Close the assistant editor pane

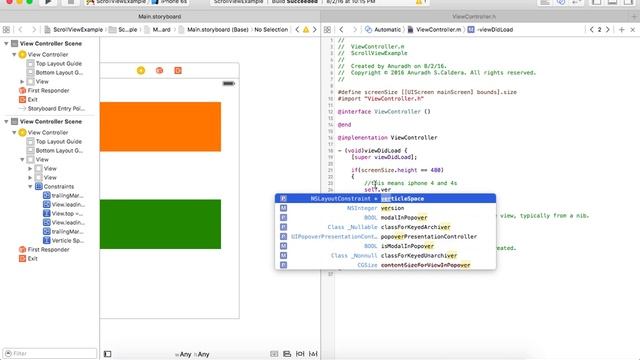pyautogui.click(x=633, y=30)
